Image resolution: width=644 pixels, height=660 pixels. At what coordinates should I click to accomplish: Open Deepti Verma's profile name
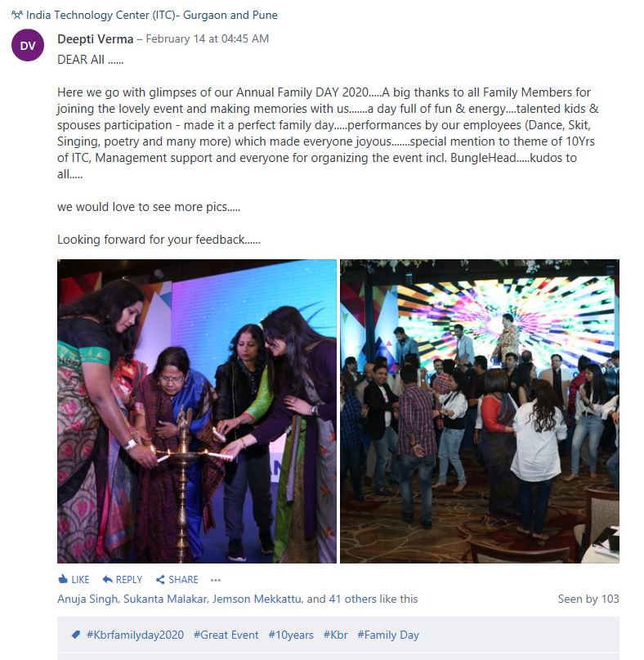click(95, 39)
